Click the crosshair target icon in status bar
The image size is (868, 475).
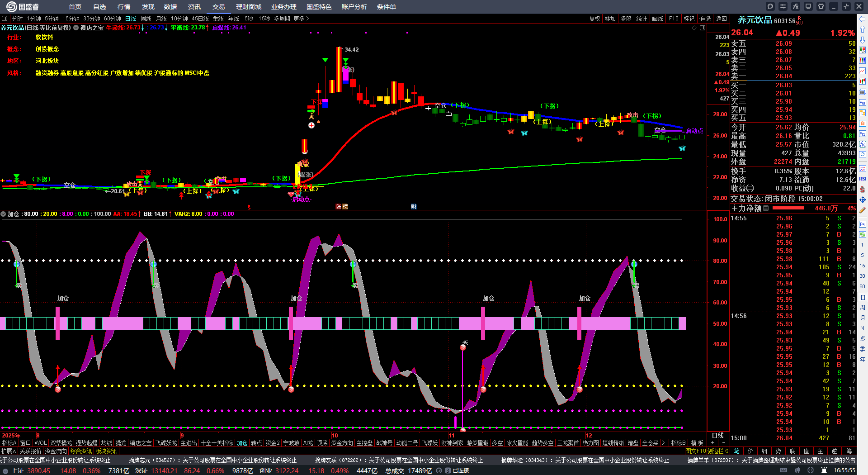tap(811, 470)
